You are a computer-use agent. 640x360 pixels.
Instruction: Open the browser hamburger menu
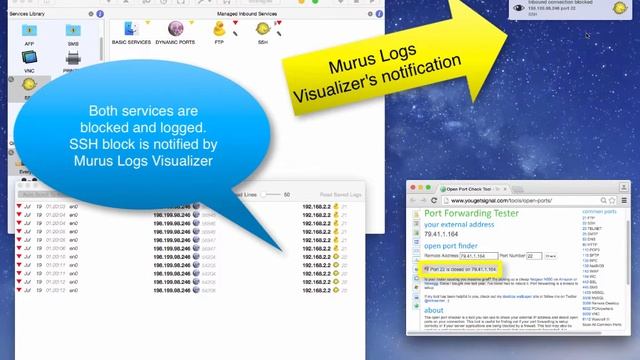click(x=624, y=200)
